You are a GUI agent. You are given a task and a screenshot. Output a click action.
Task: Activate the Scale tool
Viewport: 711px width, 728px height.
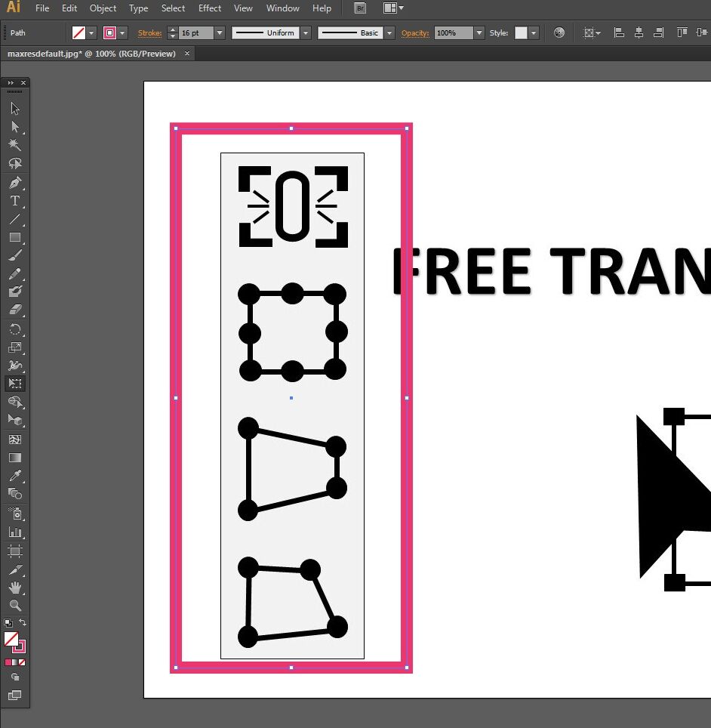click(15, 347)
